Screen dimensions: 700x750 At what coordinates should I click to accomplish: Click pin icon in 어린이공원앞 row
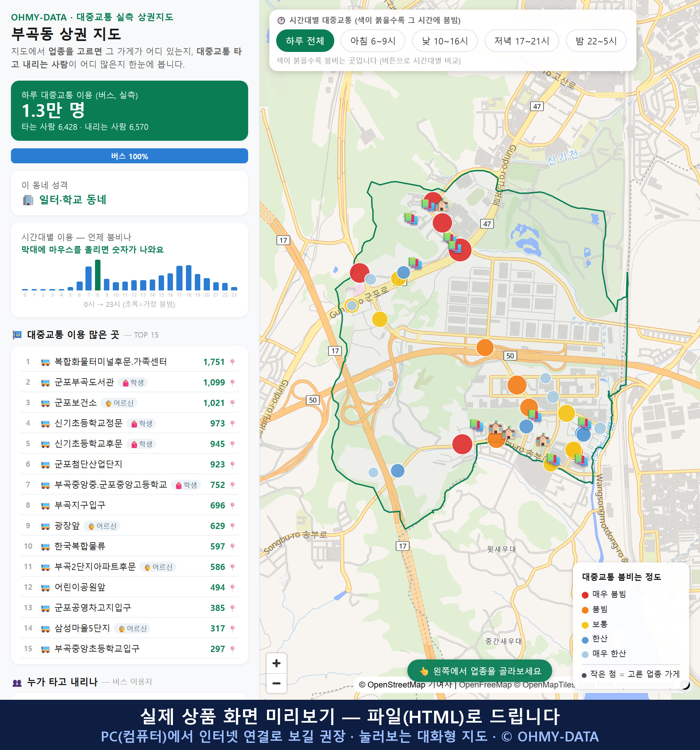pos(232,587)
